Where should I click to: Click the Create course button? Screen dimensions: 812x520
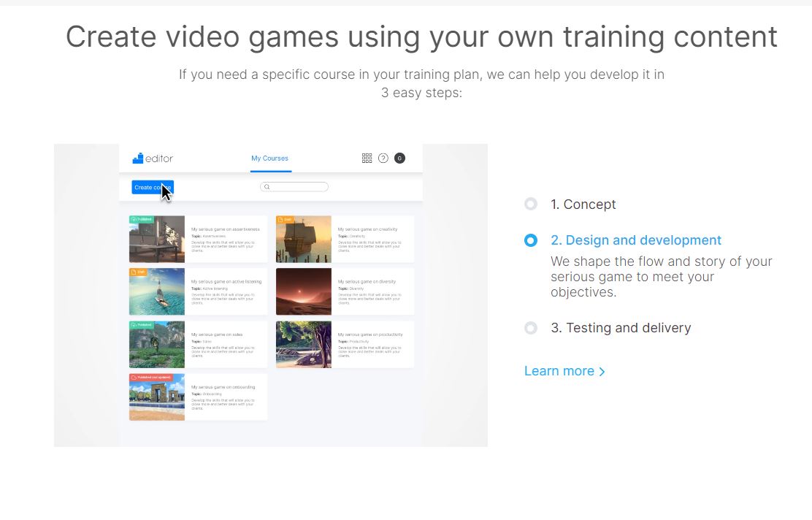coord(152,187)
